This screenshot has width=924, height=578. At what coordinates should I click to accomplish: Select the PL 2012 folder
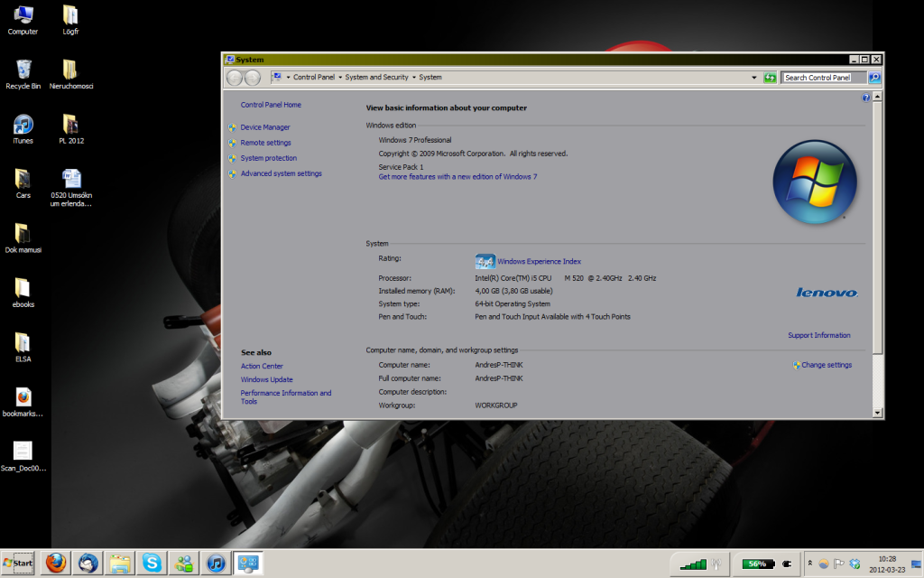pyautogui.click(x=70, y=130)
